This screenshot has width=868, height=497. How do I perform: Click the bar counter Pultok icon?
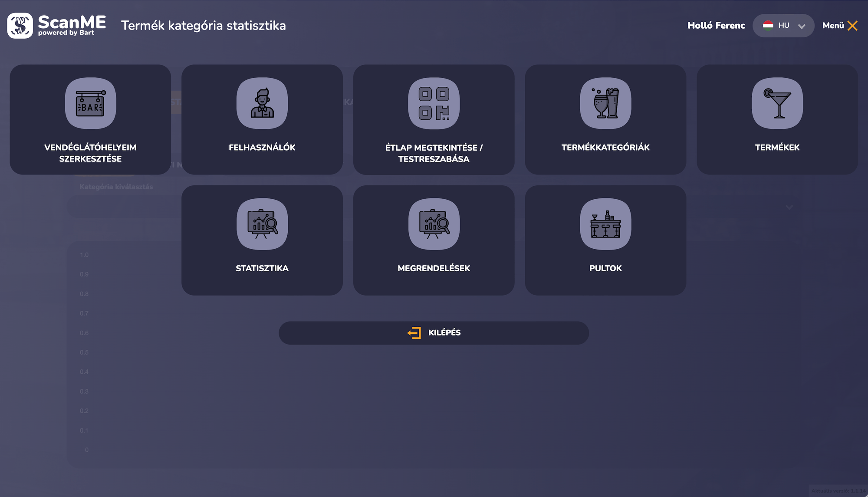point(605,224)
